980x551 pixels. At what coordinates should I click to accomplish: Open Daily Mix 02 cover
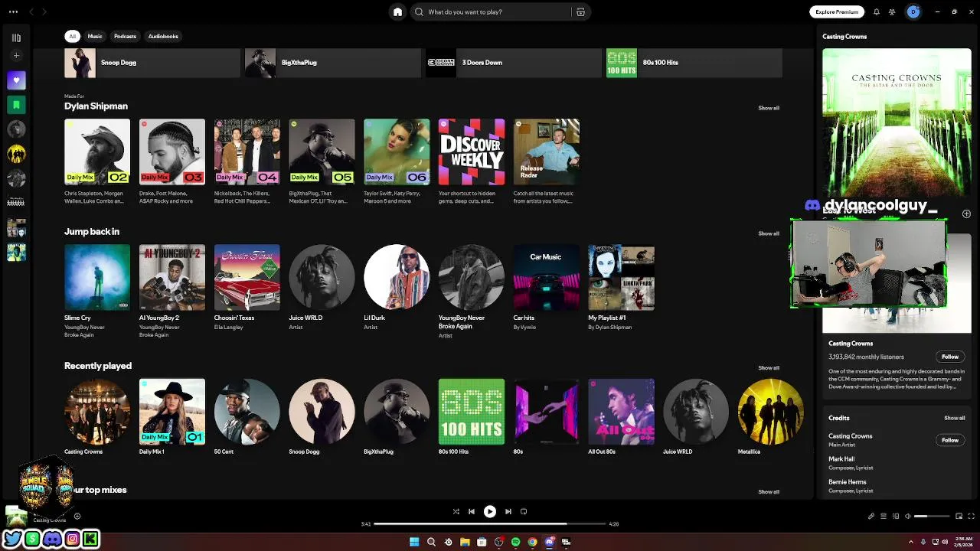[97, 152]
